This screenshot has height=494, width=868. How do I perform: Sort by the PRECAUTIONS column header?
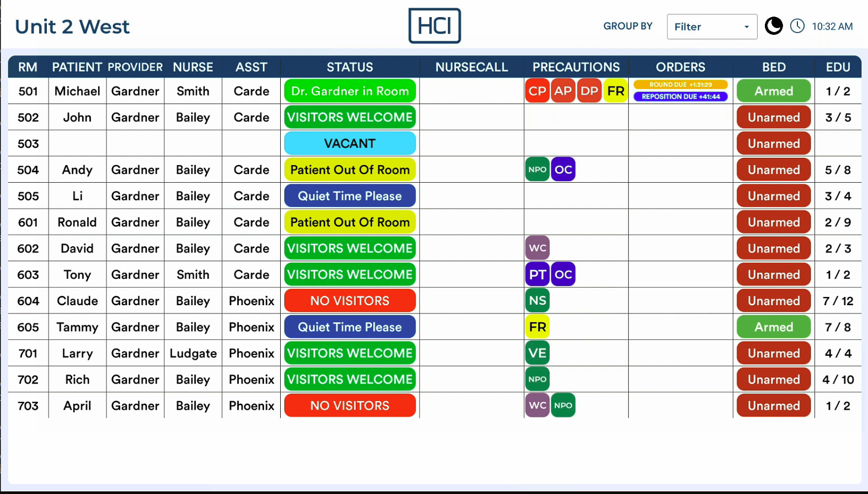(576, 67)
